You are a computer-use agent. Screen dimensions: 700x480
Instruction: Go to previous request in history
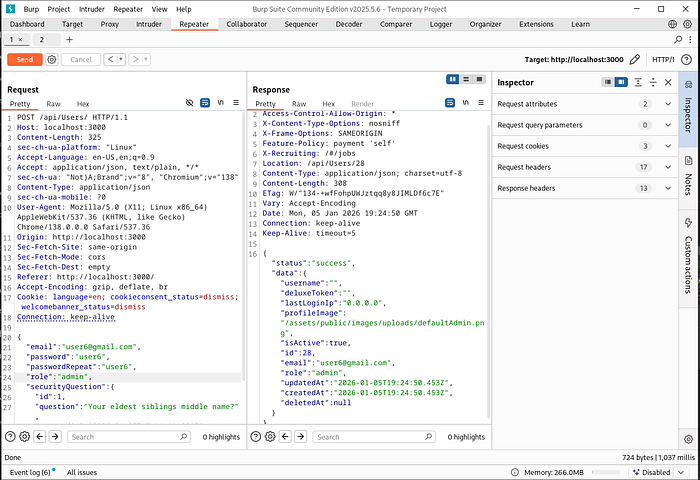110,59
